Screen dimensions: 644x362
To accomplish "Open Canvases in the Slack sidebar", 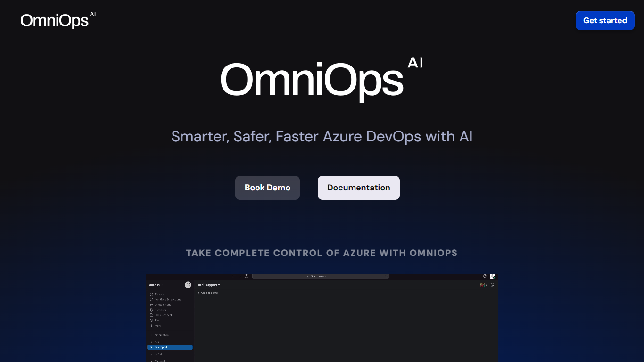I will 158,310.
